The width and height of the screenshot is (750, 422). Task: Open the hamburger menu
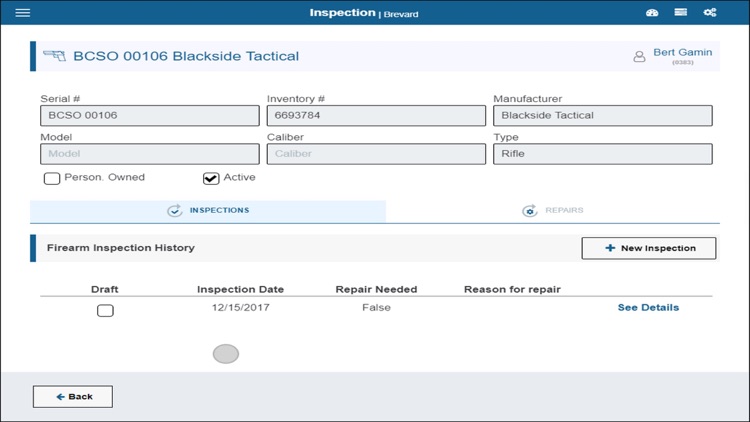point(23,13)
